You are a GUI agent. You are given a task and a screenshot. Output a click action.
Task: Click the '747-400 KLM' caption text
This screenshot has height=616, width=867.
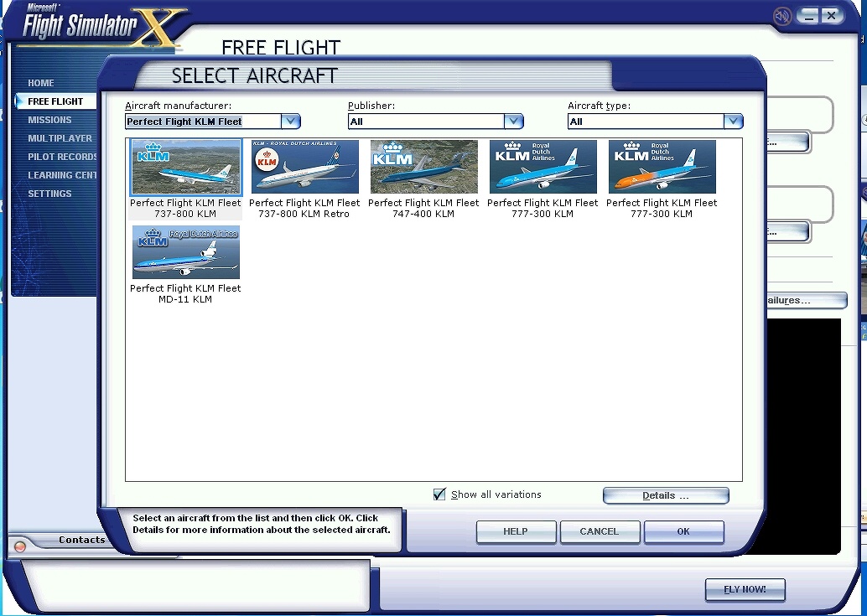coord(423,214)
